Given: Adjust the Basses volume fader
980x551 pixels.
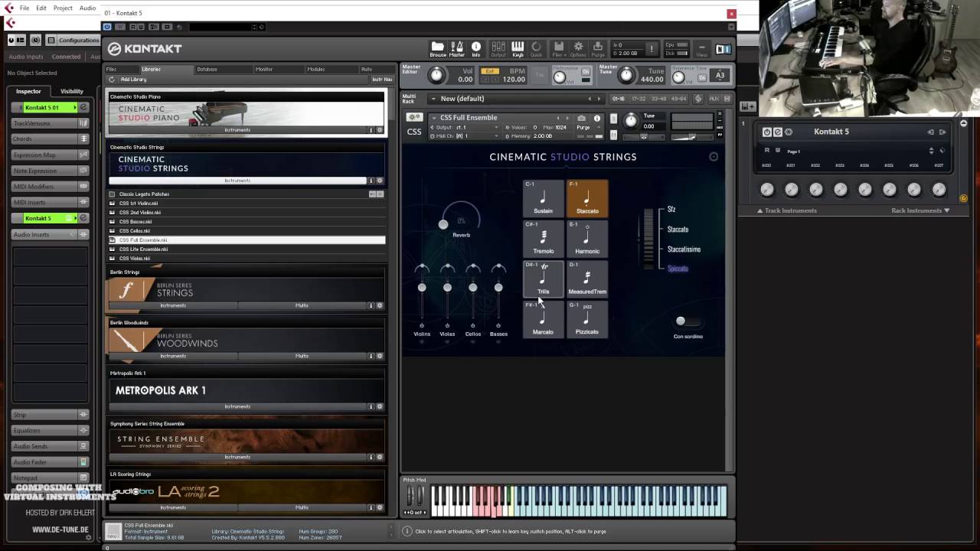Looking at the screenshot, I should tap(498, 288).
